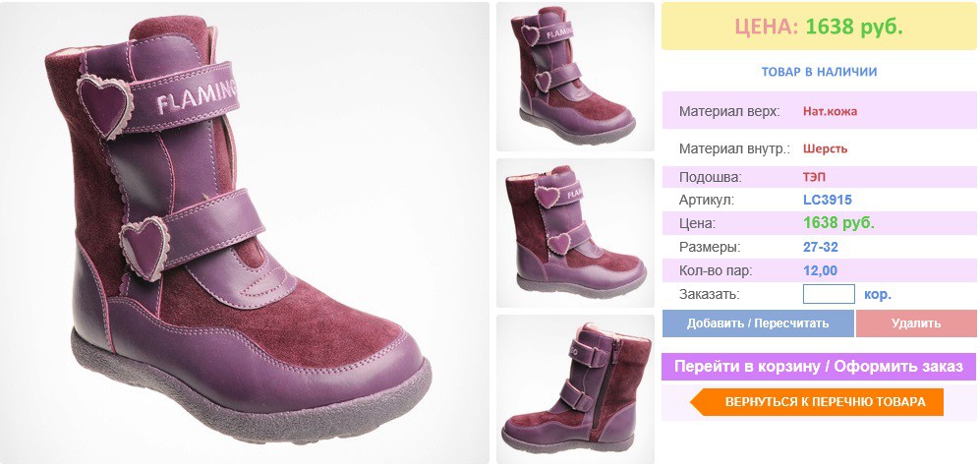Open the large main boot photo
The image size is (980, 469).
click(245, 233)
